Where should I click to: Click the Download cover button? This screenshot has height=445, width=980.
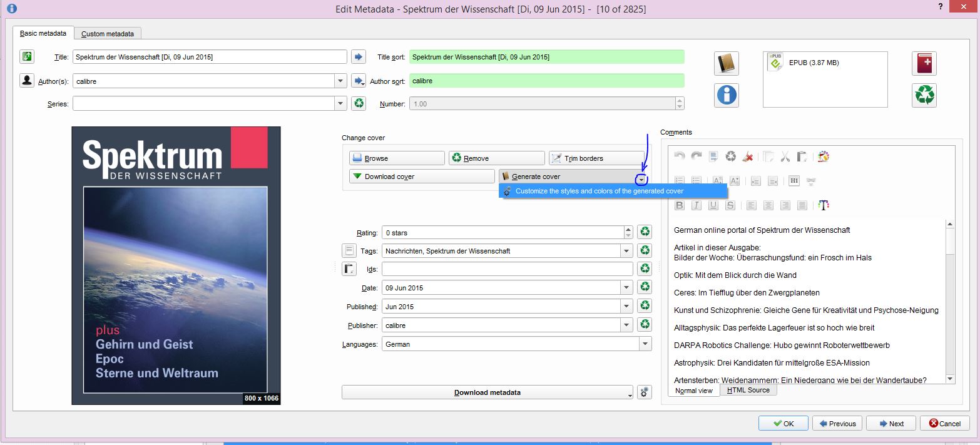click(x=422, y=176)
